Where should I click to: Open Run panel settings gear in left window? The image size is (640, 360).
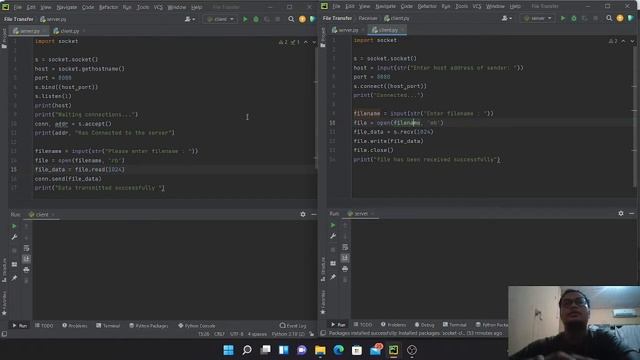click(x=303, y=214)
